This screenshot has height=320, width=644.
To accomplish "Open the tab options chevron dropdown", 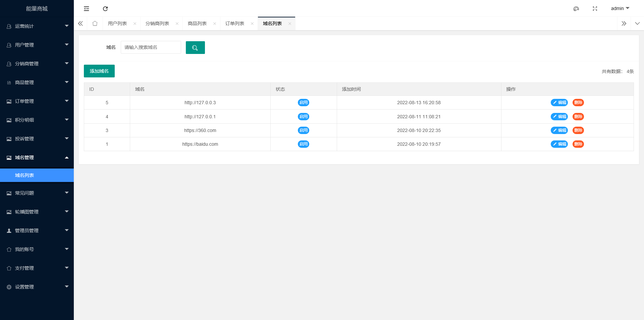I will [637, 23].
